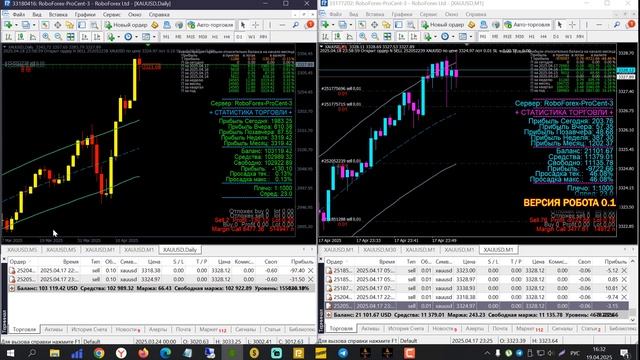Viewport: 640px width, 360px height.
Task: Open search magnifier in left terminal toolbar
Action: (x=296, y=25)
